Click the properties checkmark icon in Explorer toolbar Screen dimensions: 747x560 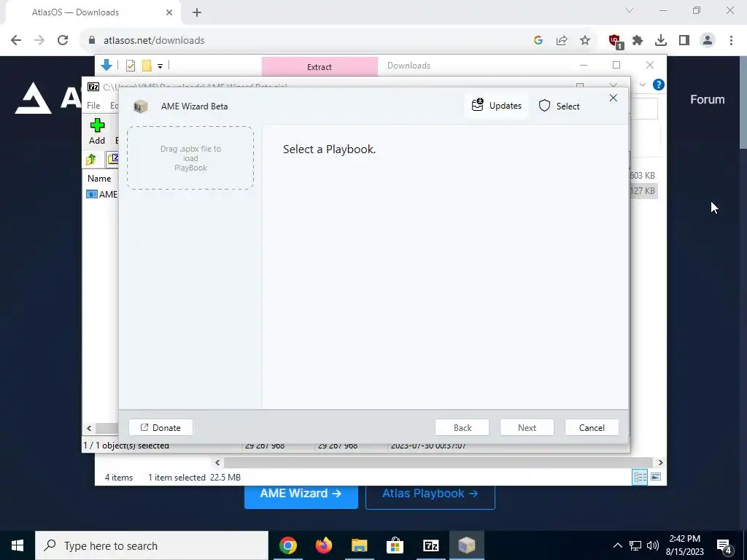[131, 66]
